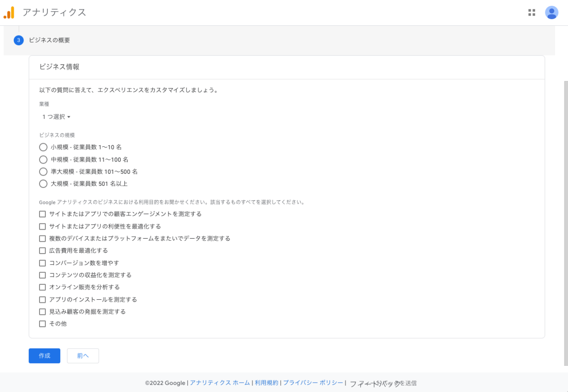Screen dimensions: 568x392
Task: Choose 準大規模 - 従業員数 101〜500 名 radio
Action: coord(43,172)
